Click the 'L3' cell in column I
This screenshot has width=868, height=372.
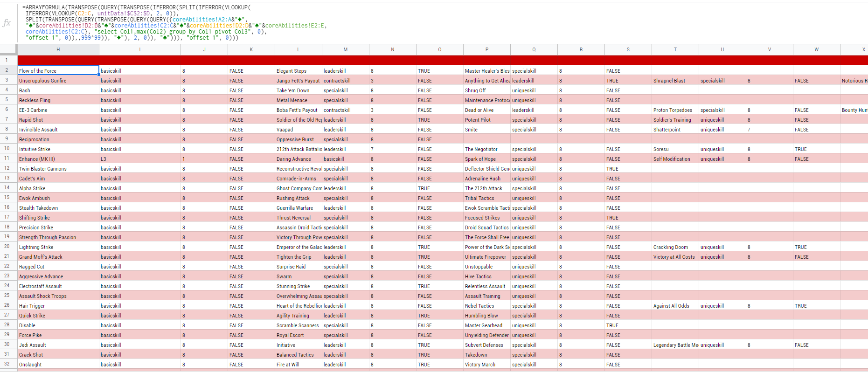pyautogui.click(x=140, y=159)
